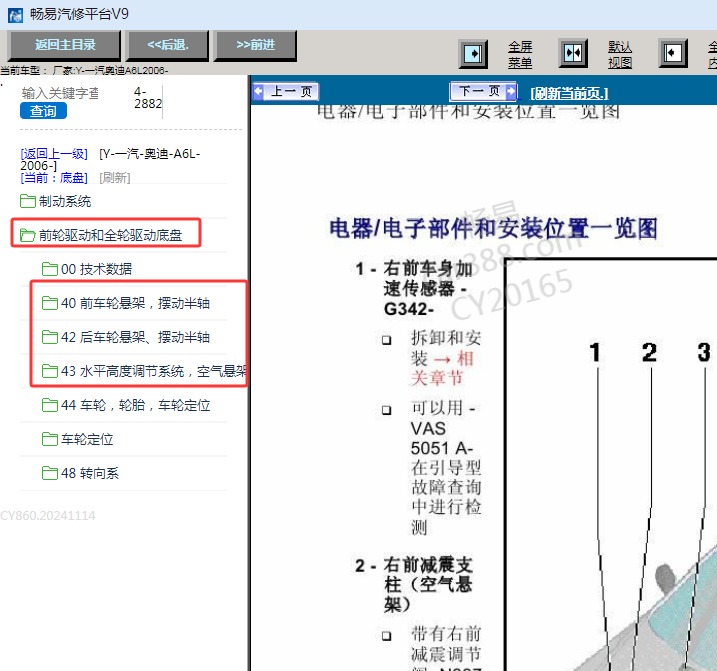Click callout number 2 in the diagram
Screen dimensions: 717x671
[x=649, y=353]
